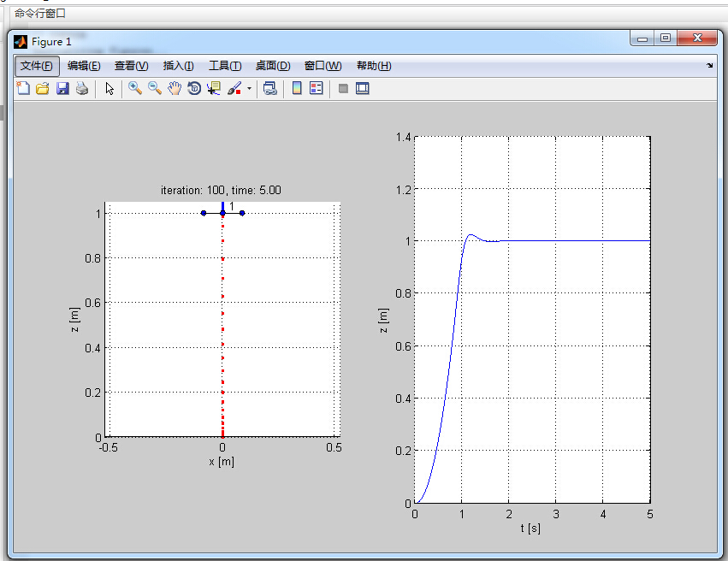Activate the Zoom Out magnifier tool
Screen dimensions: 728x561
coord(155,88)
